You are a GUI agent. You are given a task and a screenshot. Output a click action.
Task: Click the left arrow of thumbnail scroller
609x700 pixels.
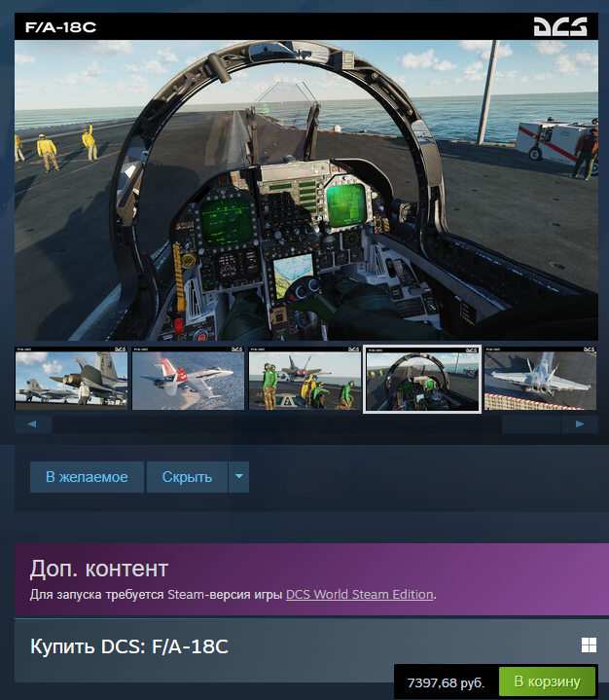click(x=32, y=424)
